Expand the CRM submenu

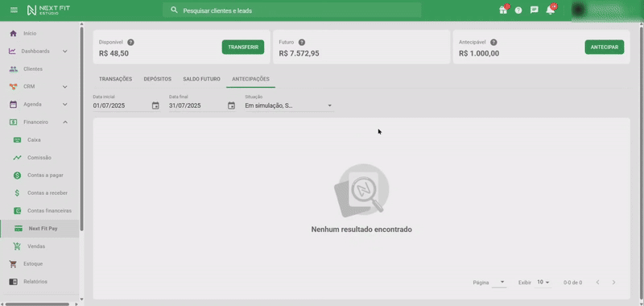coord(65,87)
